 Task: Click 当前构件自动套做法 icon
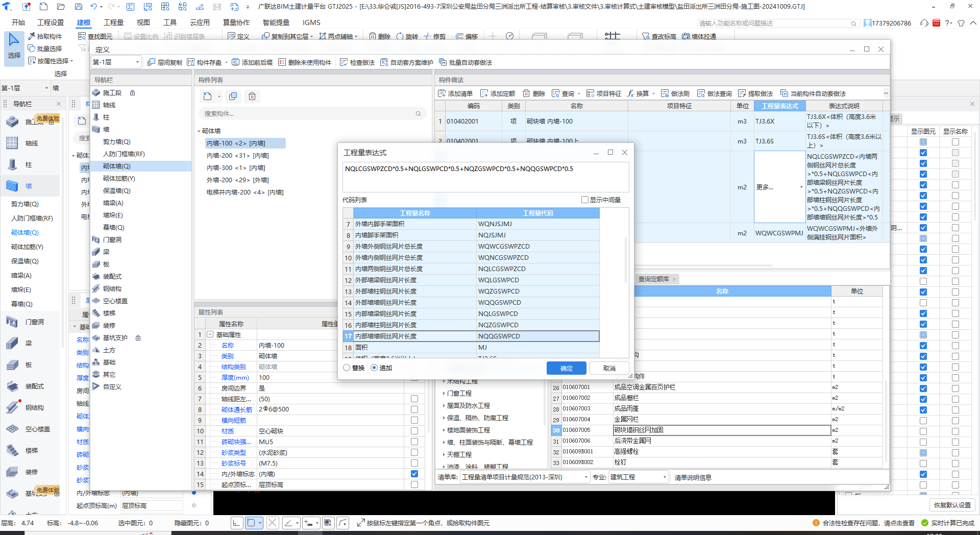[813, 93]
